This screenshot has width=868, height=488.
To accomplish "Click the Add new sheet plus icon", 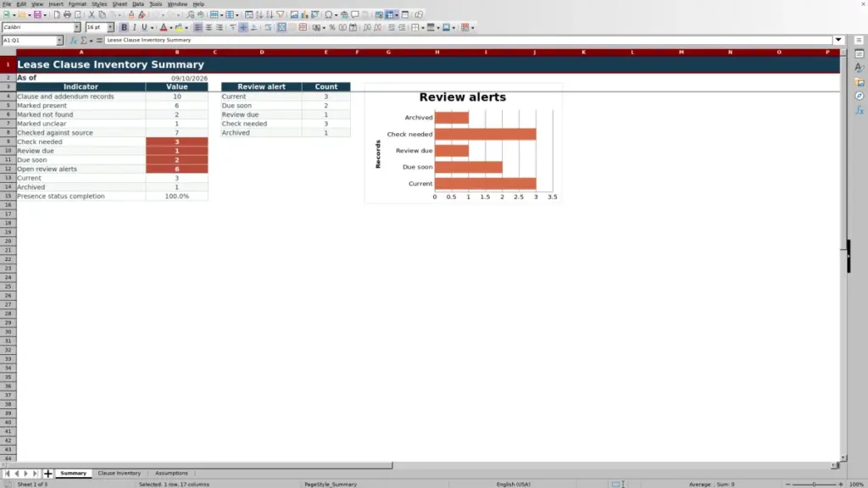I will 47,474.
